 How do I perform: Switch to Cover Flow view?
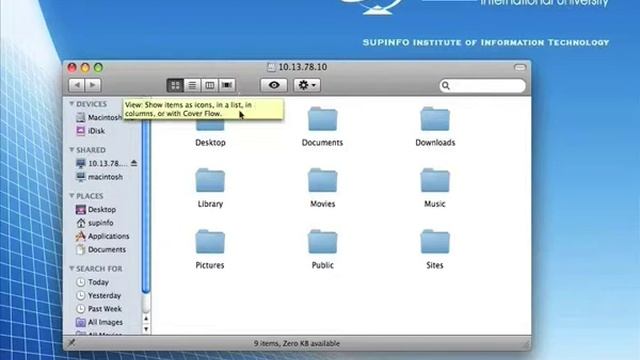coord(227,85)
